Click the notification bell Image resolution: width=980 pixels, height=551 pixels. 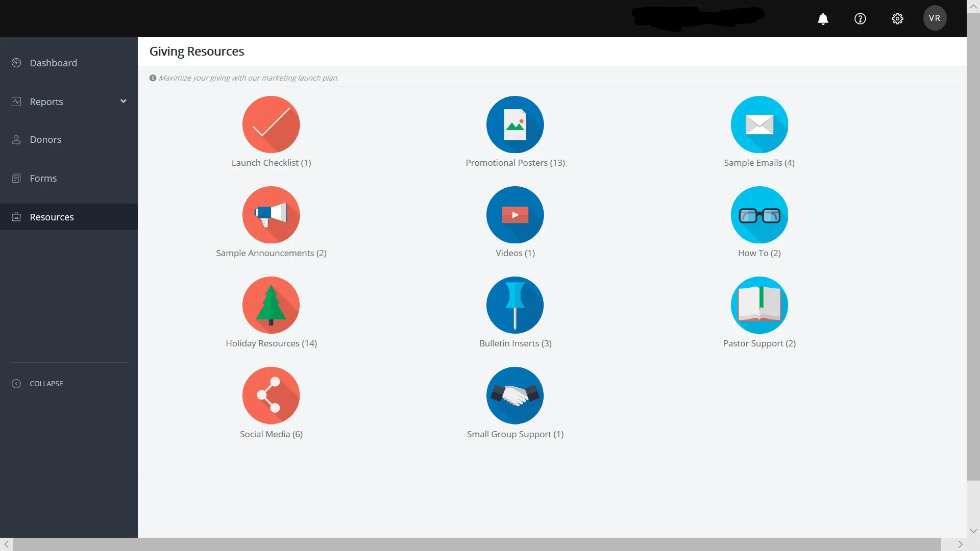822,18
